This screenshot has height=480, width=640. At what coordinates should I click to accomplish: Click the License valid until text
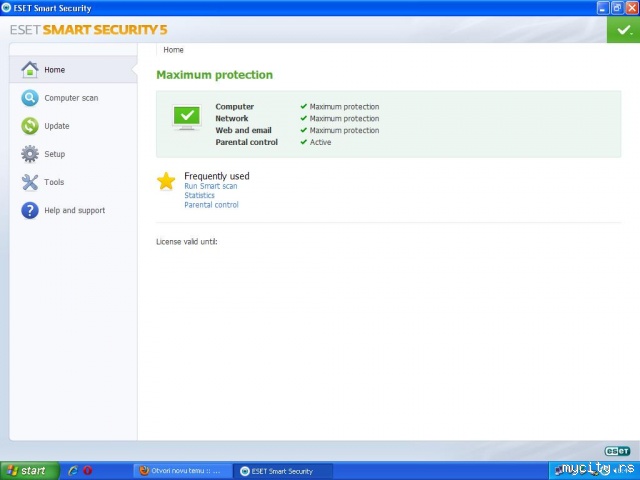coord(187,242)
